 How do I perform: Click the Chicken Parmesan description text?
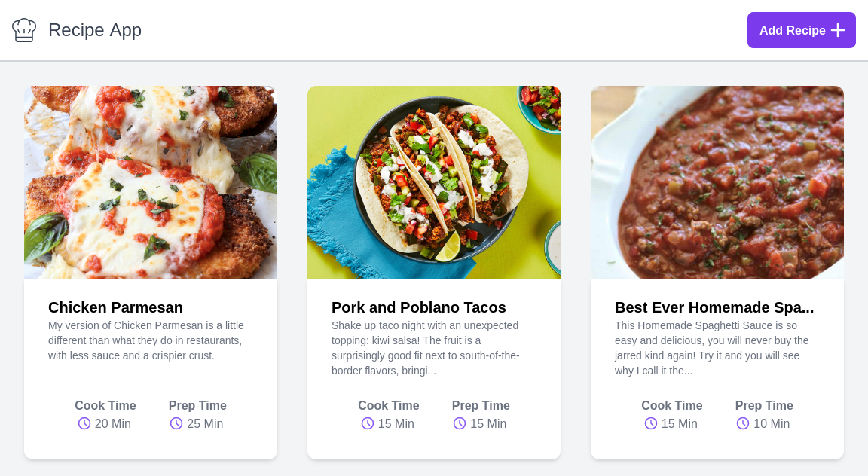click(x=145, y=340)
